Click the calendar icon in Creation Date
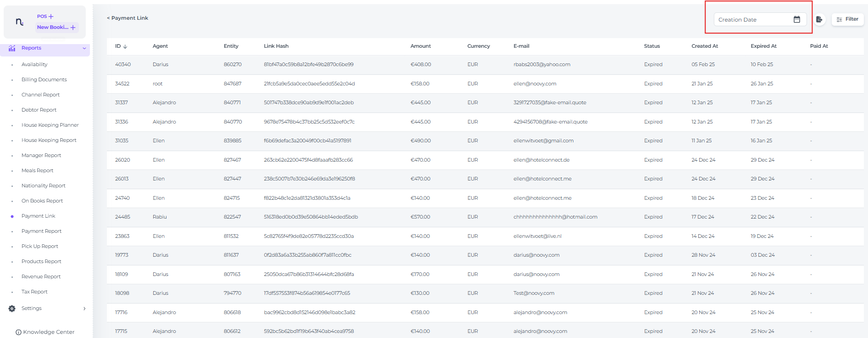 coord(797,19)
